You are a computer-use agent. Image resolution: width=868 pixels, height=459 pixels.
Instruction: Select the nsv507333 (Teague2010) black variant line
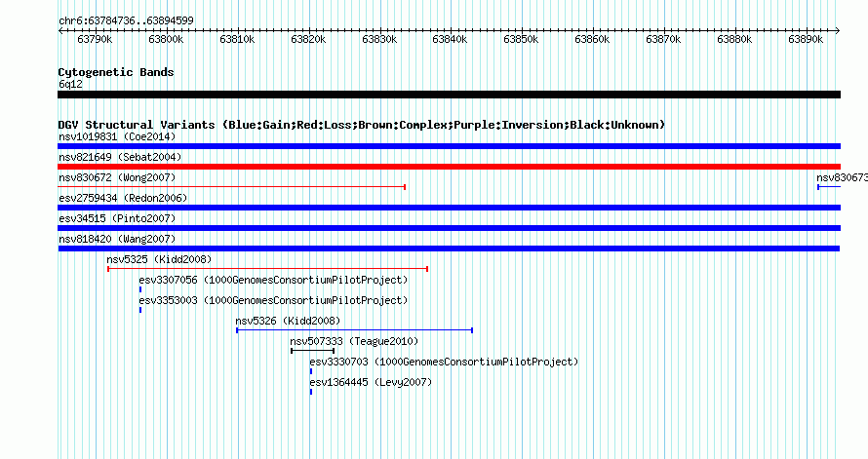pyautogui.click(x=313, y=351)
